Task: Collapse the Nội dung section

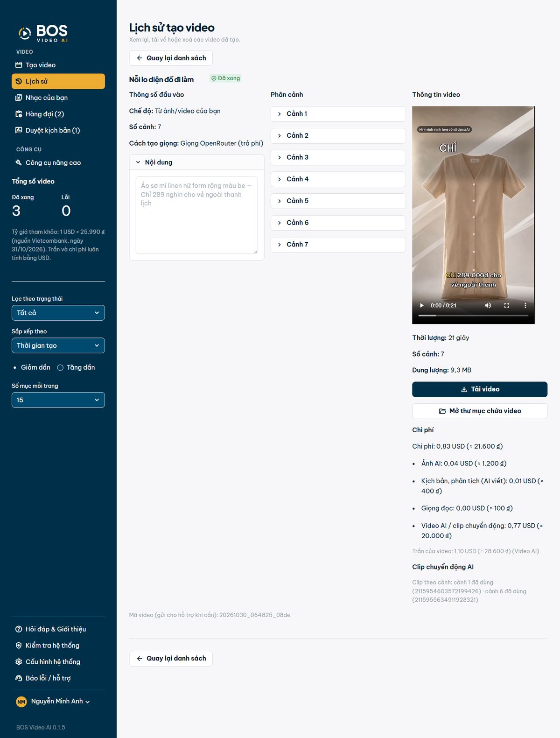Action: pos(197,162)
